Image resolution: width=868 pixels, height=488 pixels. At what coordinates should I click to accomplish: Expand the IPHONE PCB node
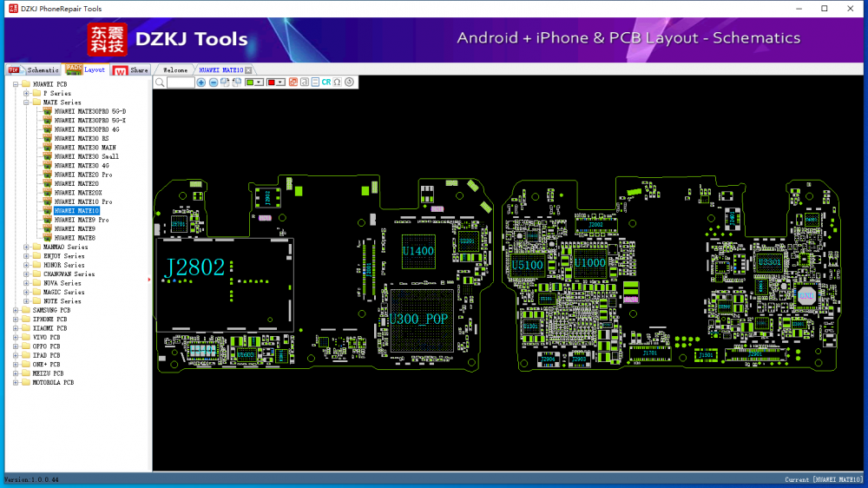pos(16,319)
